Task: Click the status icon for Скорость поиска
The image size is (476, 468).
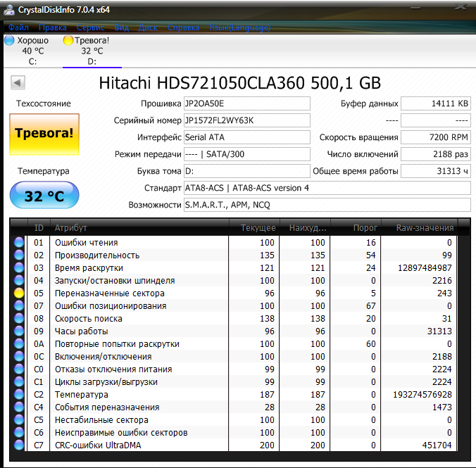Action: [19, 319]
